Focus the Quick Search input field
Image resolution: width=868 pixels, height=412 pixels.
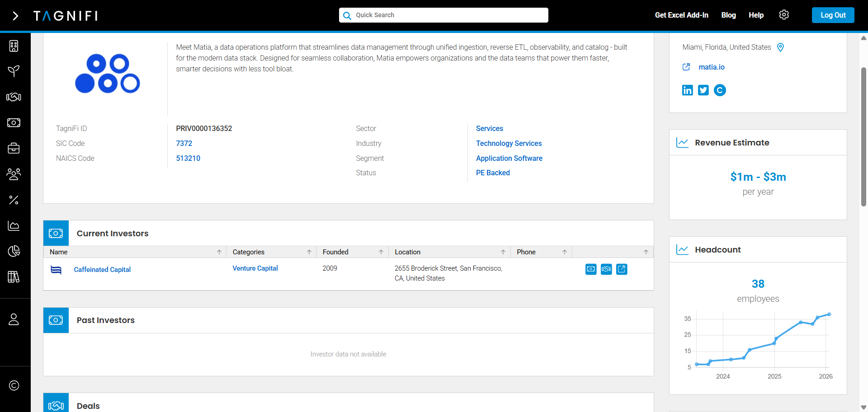448,15
